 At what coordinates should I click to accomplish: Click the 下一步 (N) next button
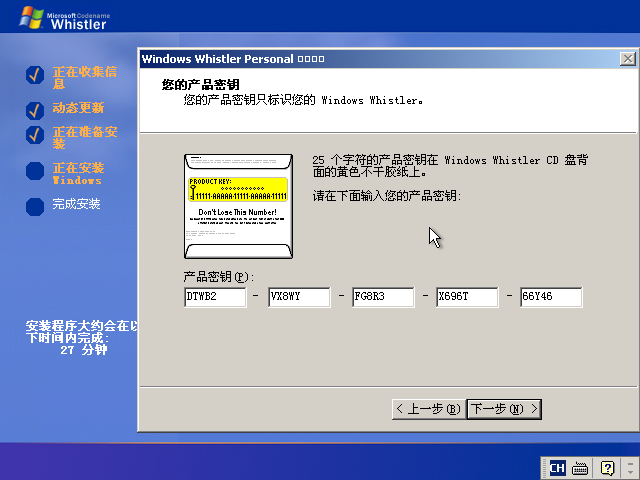[x=504, y=409]
